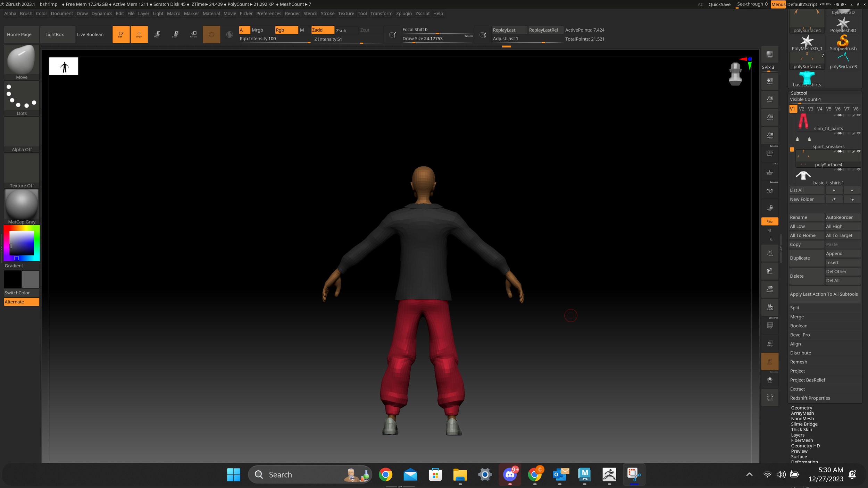Screen dimensions: 868x488
Task: Click the SimpleBrush tool icon
Action: pos(843,43)
